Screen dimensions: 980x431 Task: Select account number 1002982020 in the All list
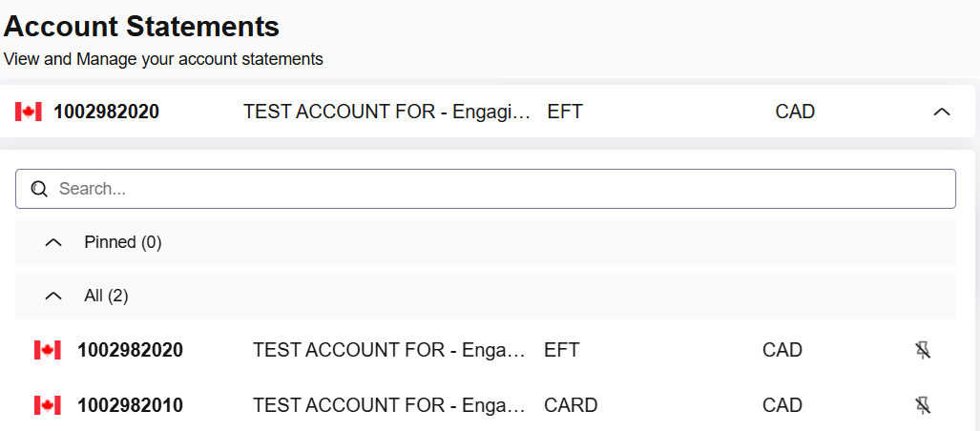(130, 350)
